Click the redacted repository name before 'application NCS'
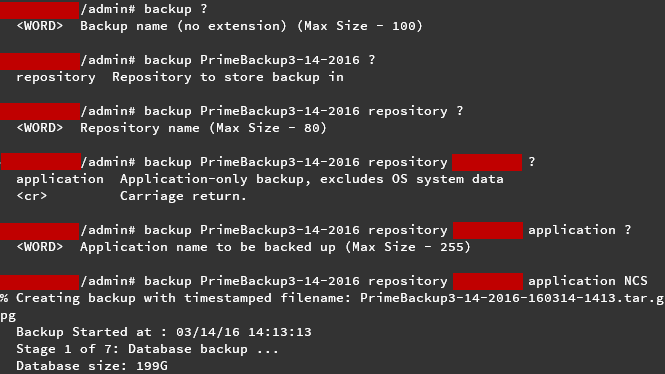Viewport: 665px width, 374px height. [x=488, y=281]
